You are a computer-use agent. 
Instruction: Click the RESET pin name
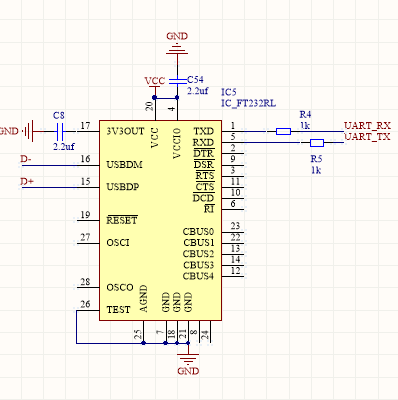122,220
